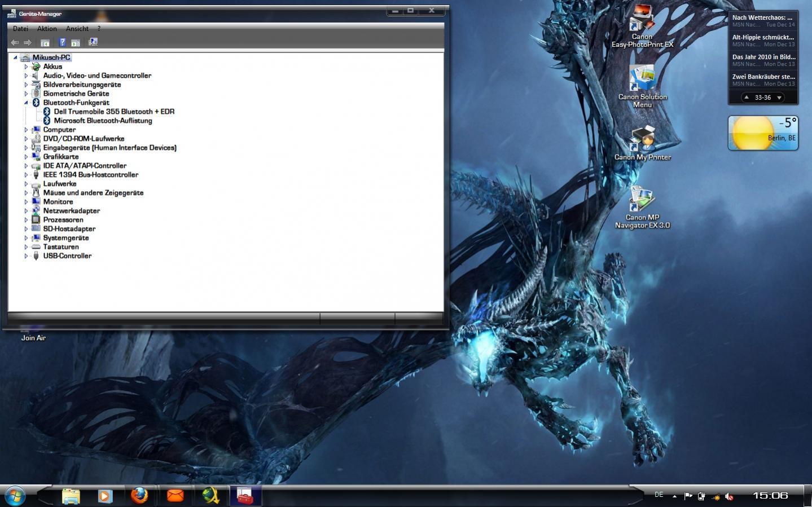Select the SD-Hostadapter entry

(69, 229)
